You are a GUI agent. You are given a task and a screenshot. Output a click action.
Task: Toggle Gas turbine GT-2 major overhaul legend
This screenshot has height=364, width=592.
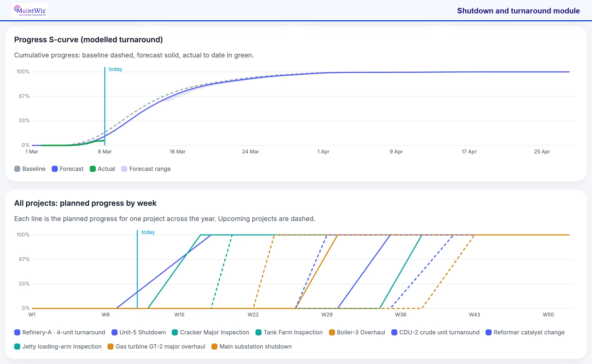coord(157,347)
